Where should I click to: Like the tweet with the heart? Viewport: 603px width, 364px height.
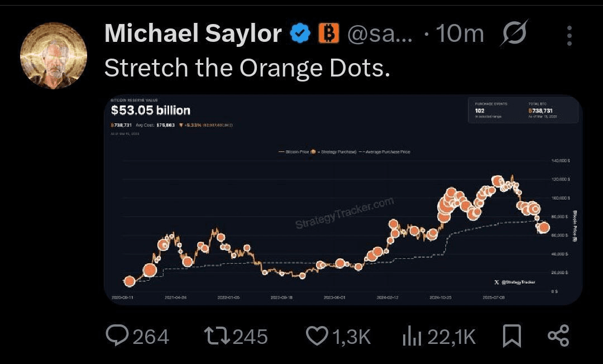coord(317,336)
